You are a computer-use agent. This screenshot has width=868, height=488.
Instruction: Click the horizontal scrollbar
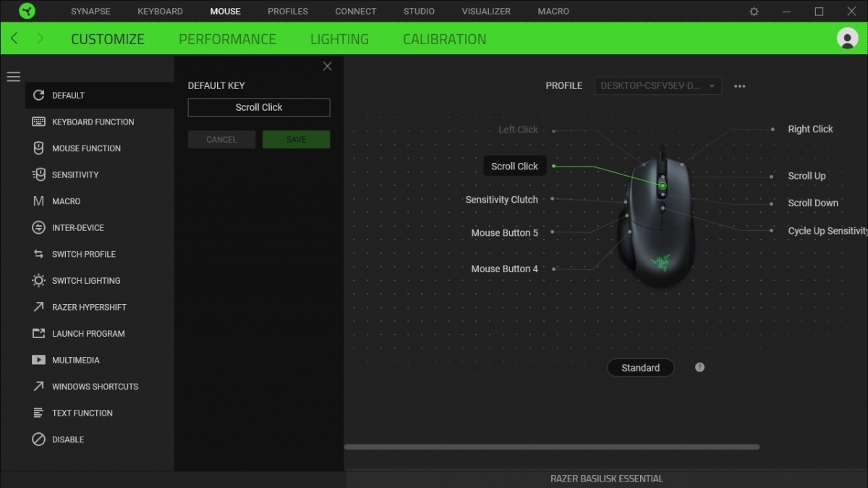[552, 447]
